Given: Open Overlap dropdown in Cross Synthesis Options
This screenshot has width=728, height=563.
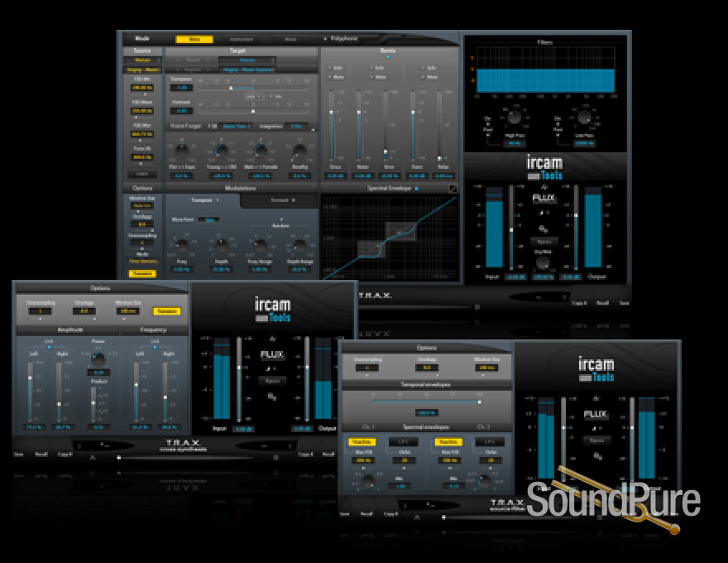Looking at the screenshot, I should 84,311.
